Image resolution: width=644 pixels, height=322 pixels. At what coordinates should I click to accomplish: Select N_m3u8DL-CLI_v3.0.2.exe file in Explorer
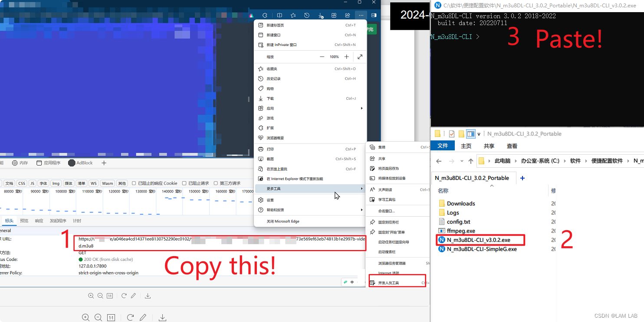478,240
